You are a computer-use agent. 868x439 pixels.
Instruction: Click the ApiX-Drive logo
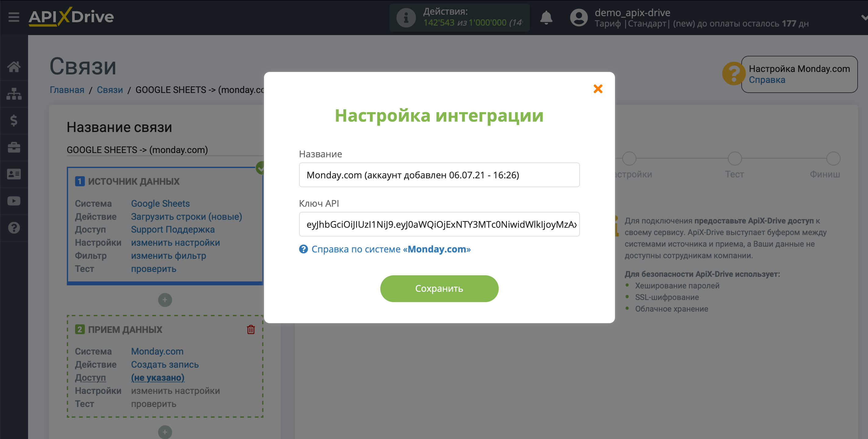click(x=71, y=16)
